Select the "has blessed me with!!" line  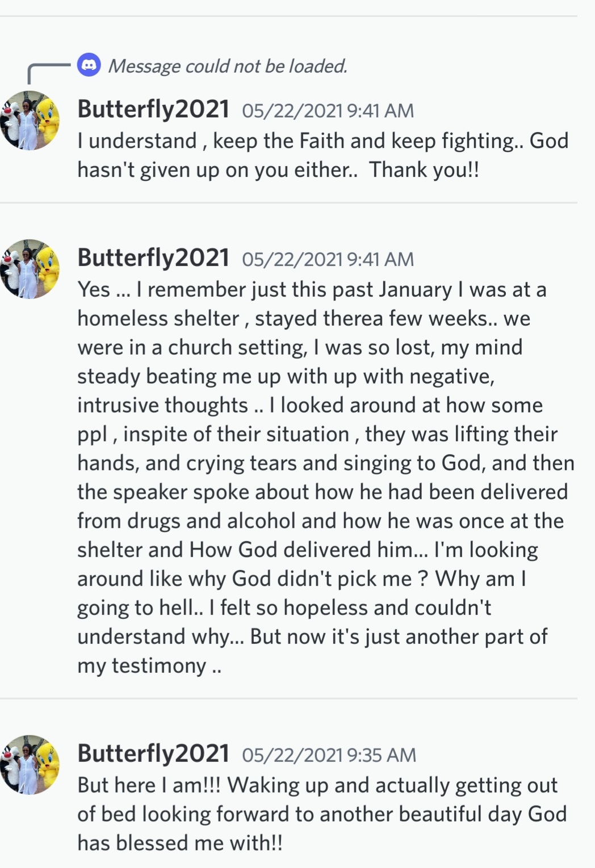pyautogui.click(x=180, y=843)
